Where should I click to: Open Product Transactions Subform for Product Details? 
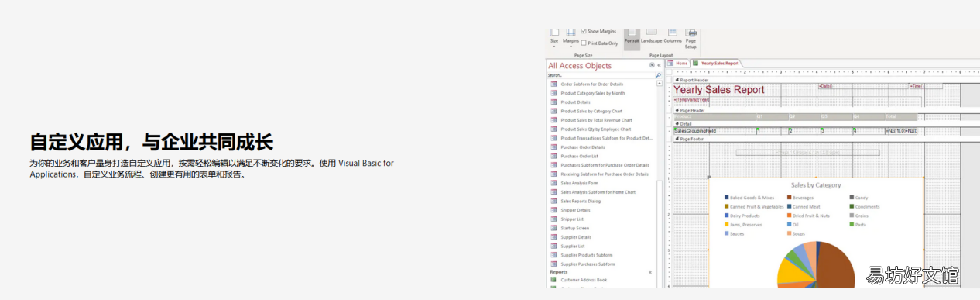pos(601,138)
